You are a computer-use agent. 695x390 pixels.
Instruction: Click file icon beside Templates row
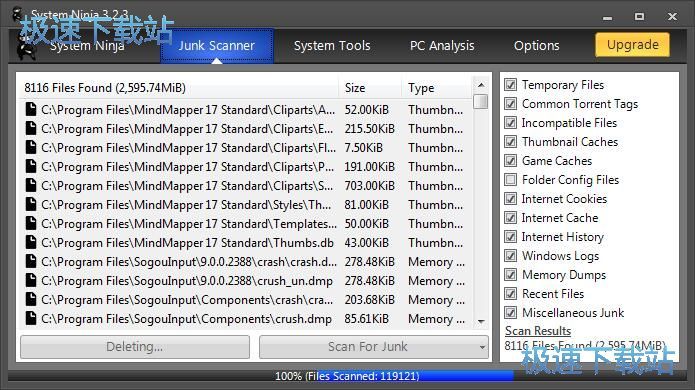coord(31,223)
